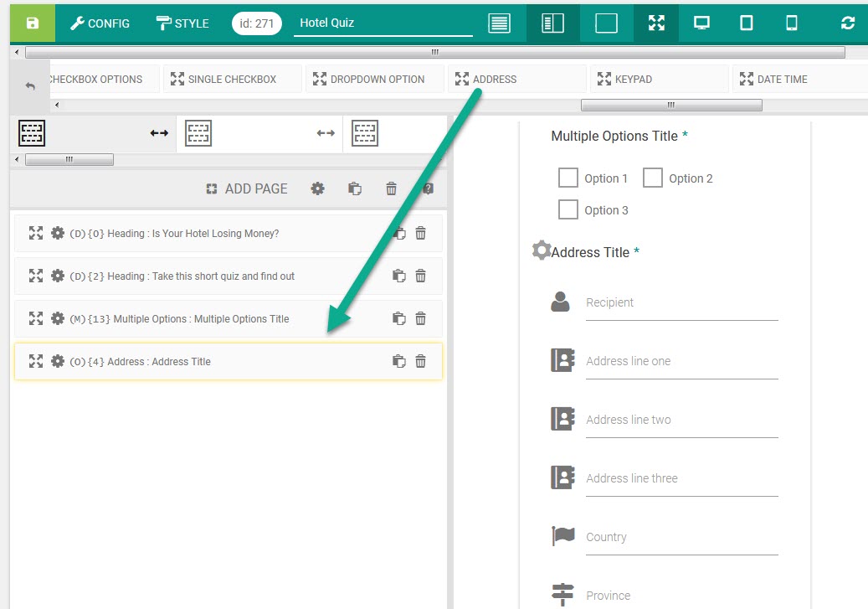Viewport: 868px width, 609px height.
Task: Delete the 'Is Your Hotel Losing Money' heading
Action: (421, 233)
